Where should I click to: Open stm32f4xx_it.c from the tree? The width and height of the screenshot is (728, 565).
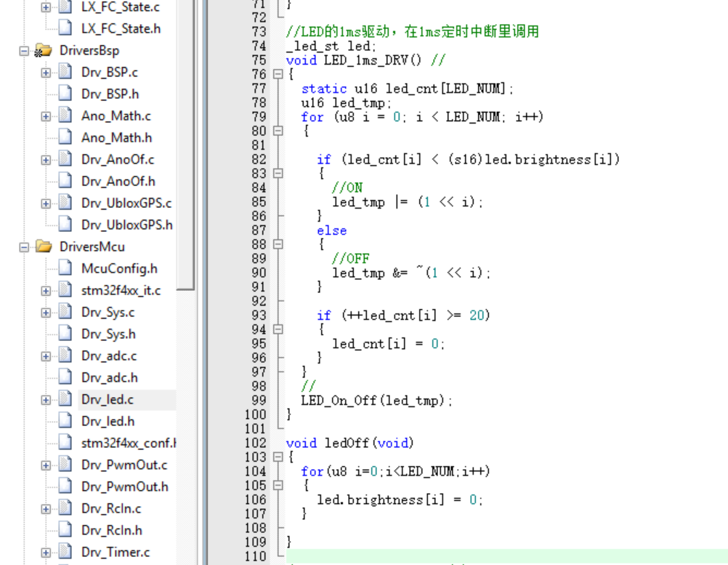click(121, 291)
